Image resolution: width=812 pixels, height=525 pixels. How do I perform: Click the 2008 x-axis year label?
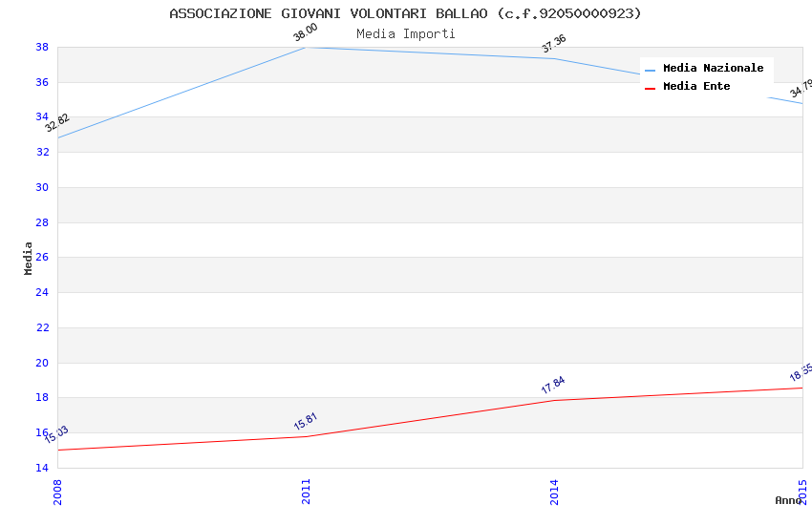[57, 492]
